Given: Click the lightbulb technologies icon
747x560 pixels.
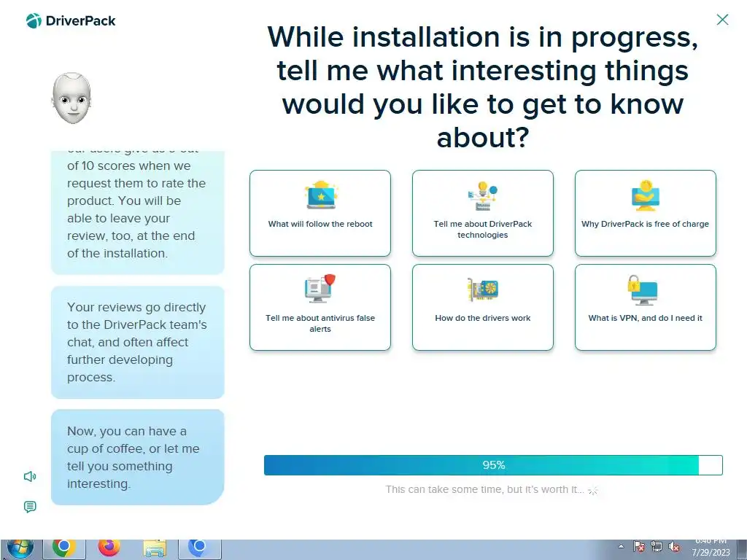Looking at the screenshot, I should [483, 195].
